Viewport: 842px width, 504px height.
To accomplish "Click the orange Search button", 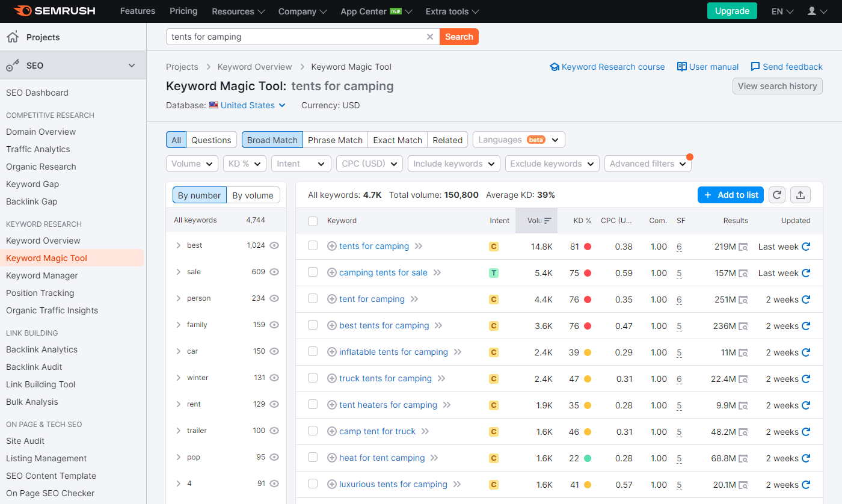I will pos(459,37).
